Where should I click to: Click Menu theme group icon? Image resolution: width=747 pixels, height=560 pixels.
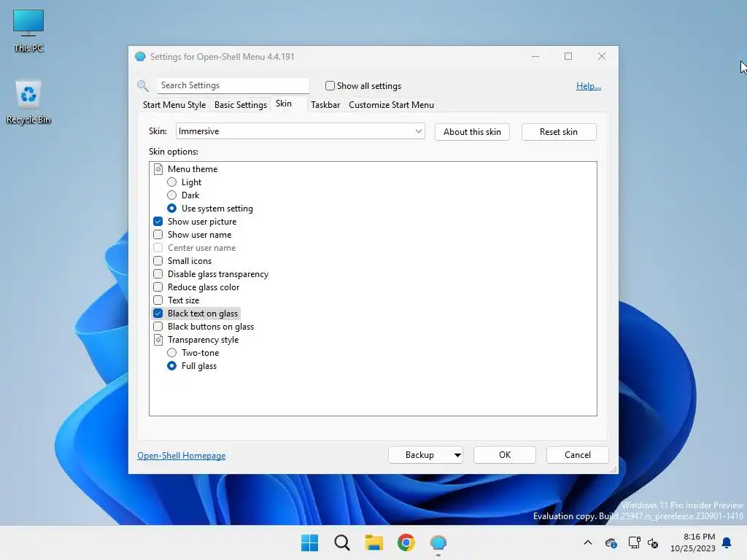pos(158,169)
